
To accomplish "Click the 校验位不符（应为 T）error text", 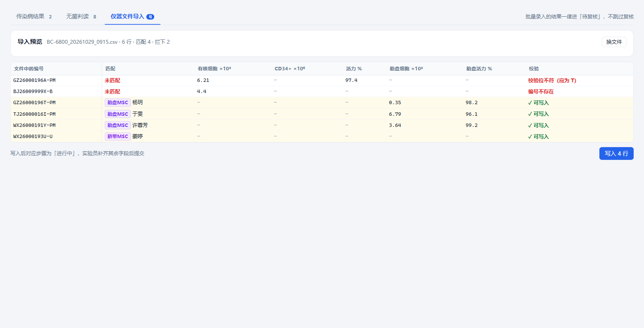I will 552,81.
